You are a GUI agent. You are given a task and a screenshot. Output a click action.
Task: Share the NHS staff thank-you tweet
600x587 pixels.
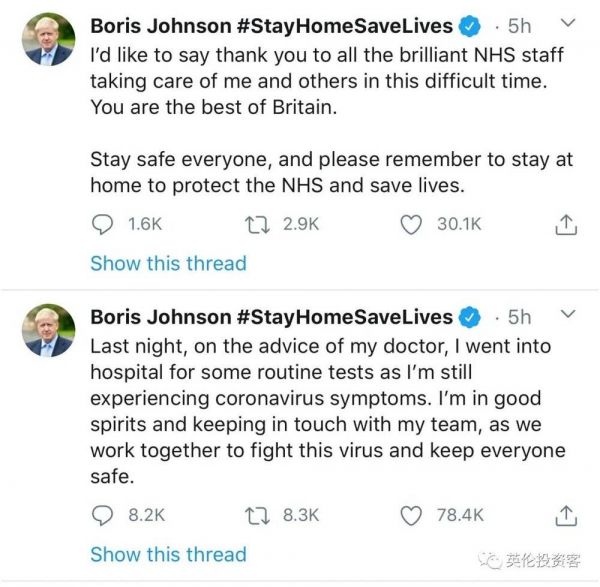565,225
